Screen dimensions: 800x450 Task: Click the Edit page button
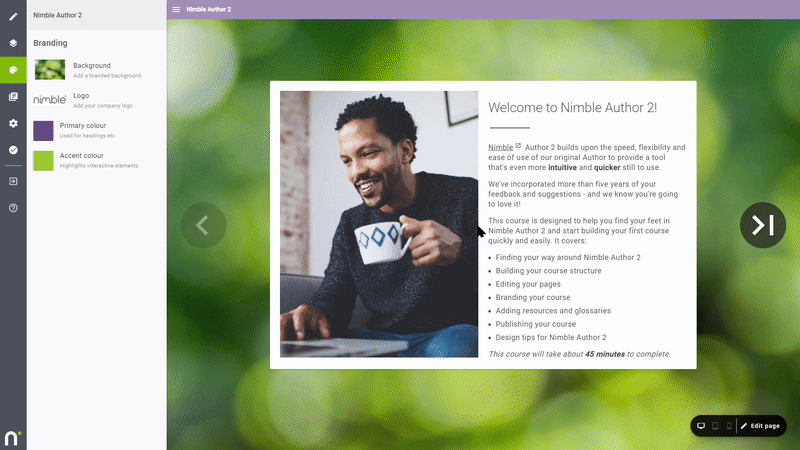click(x=760, y=426)
